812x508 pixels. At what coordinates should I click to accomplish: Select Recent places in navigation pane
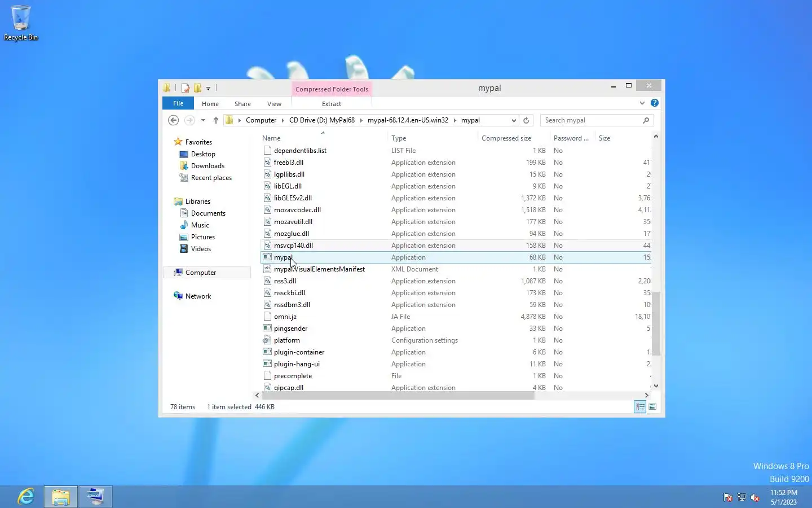pos(211,178)
